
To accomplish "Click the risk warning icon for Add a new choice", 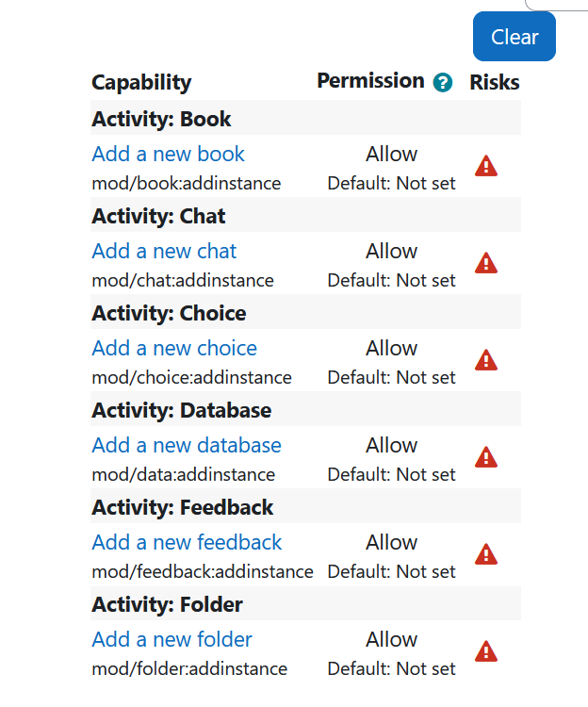I will point(485,360).
